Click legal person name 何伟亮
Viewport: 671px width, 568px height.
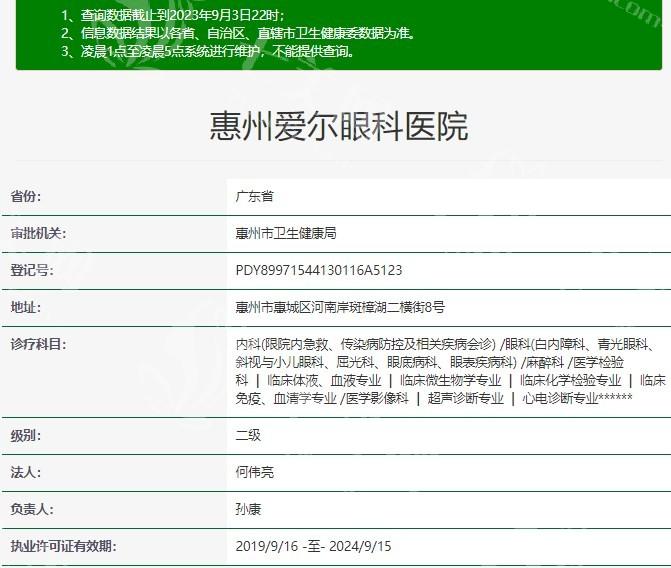[255, 472]
